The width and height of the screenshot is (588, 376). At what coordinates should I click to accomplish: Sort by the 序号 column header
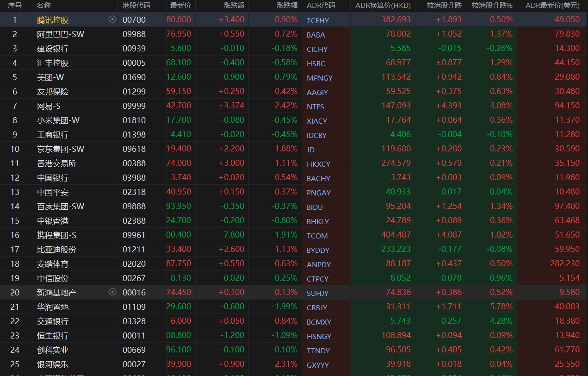click(x=15, y=6)
